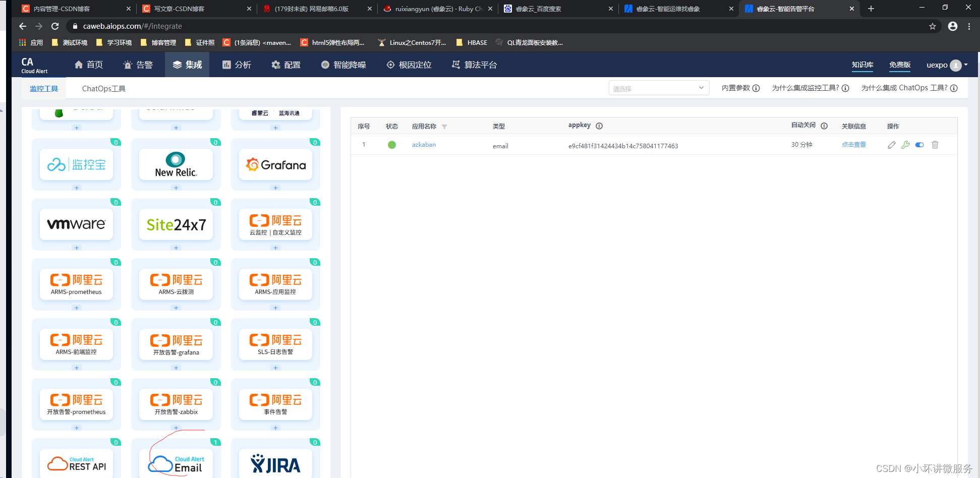Open the 点击查看 link for azkaban
The image size is (980, 478).
tap(854, 145)
